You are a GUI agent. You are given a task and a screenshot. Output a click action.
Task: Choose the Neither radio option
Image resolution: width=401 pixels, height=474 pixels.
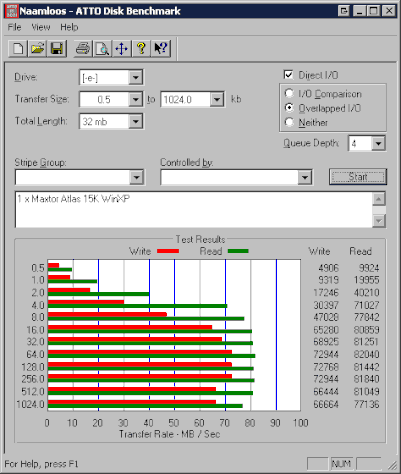tap(289, 122)
